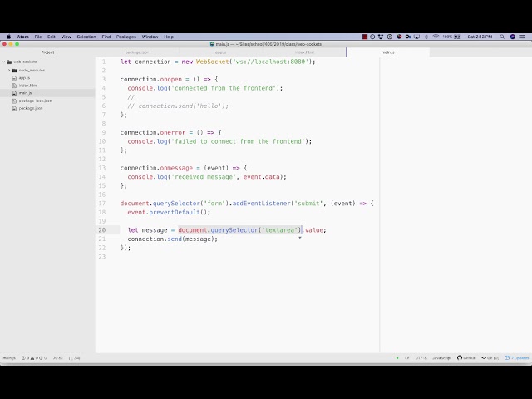
Task: Click the main.js file icon in title bar
Action: pos(212,44)
